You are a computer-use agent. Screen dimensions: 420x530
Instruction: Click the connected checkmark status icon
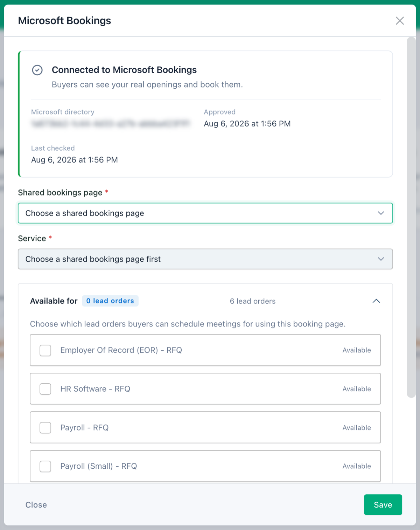pos(37,70)
